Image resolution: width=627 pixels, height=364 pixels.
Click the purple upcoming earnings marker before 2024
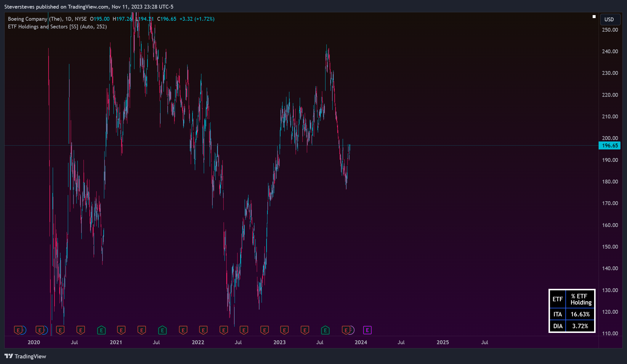367,330
